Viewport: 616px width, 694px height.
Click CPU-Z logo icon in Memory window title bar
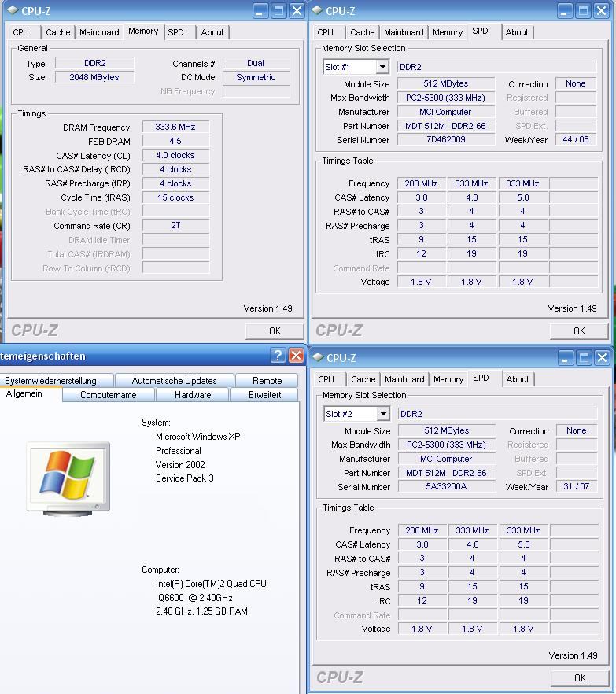13,10
